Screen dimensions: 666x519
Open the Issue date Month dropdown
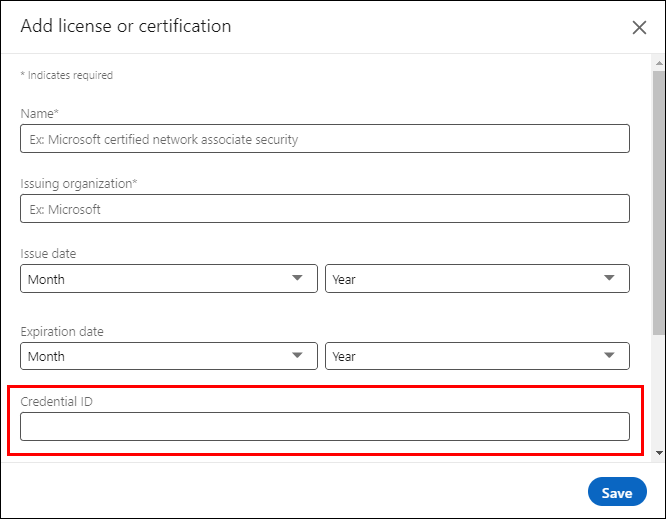point(168,279)
